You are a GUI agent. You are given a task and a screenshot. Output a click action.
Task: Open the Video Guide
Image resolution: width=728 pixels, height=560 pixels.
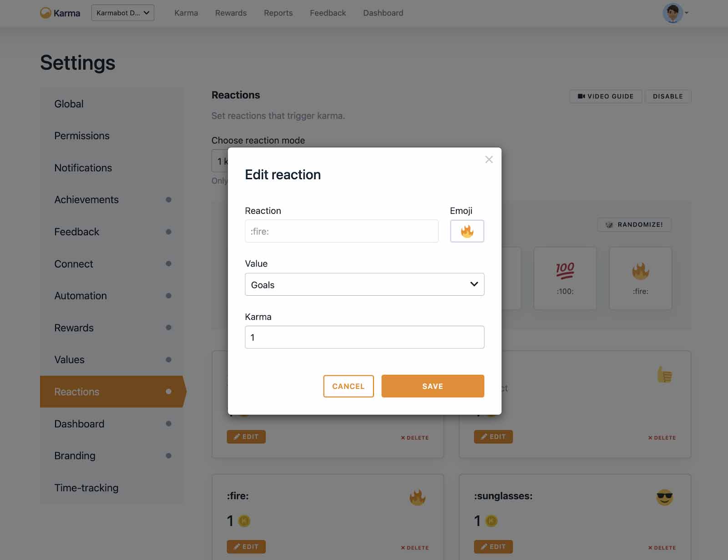click(605, 96)
